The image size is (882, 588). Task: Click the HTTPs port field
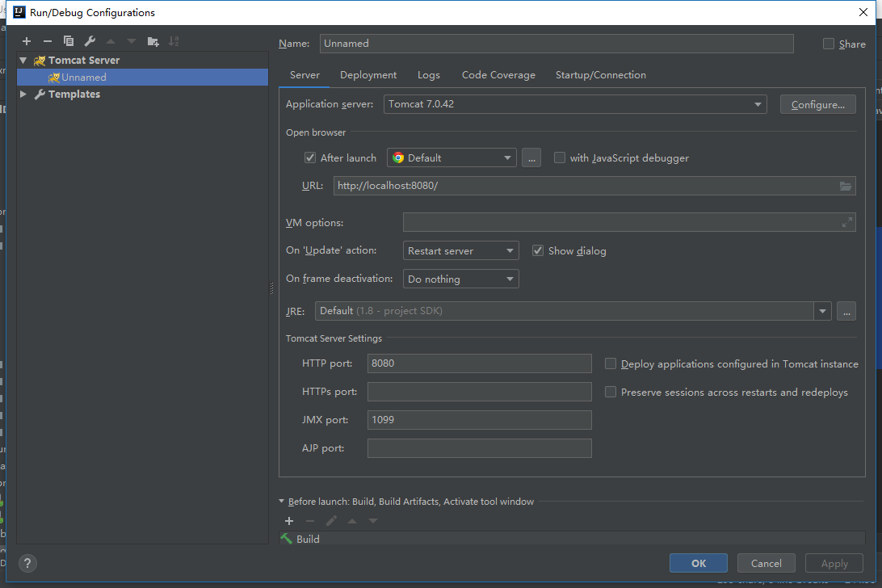click(x=479, y=392)
